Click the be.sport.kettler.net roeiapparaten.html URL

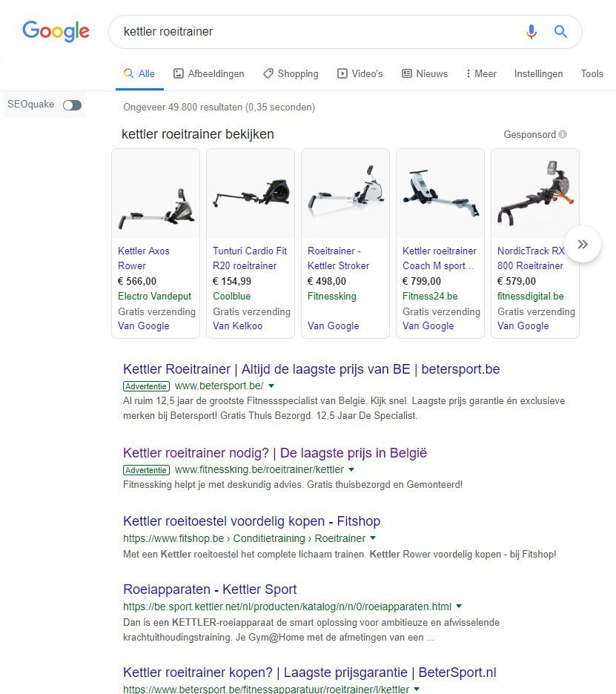(x=287, y=607)
